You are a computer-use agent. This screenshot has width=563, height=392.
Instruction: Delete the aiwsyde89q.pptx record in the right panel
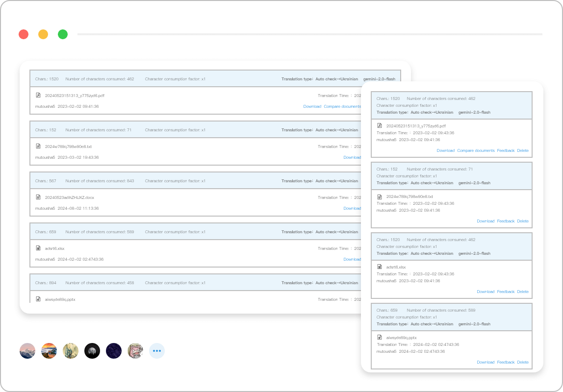coord(523,362)
